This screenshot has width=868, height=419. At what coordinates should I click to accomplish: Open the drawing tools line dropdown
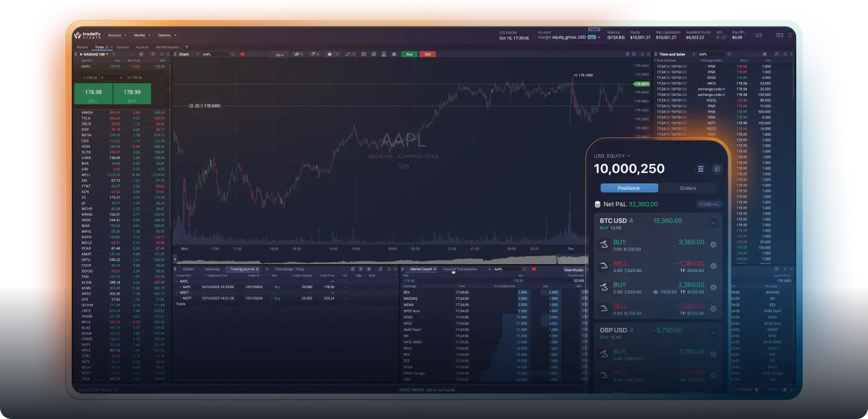(351, 54)
